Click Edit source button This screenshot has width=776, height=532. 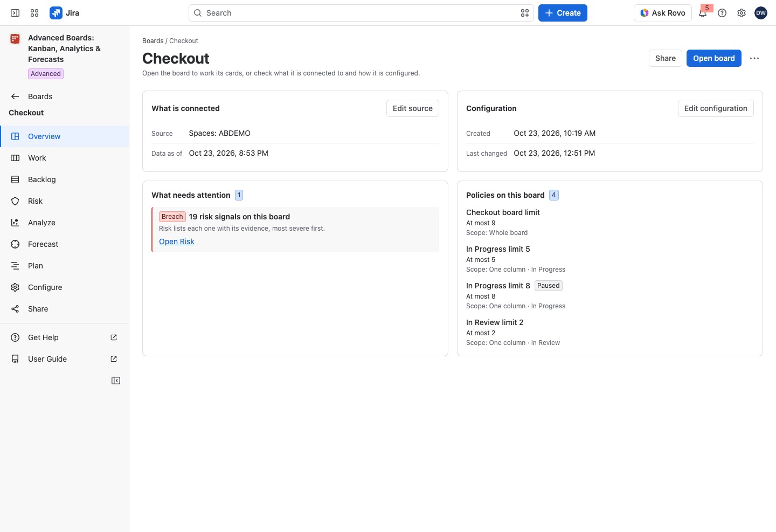413,108
